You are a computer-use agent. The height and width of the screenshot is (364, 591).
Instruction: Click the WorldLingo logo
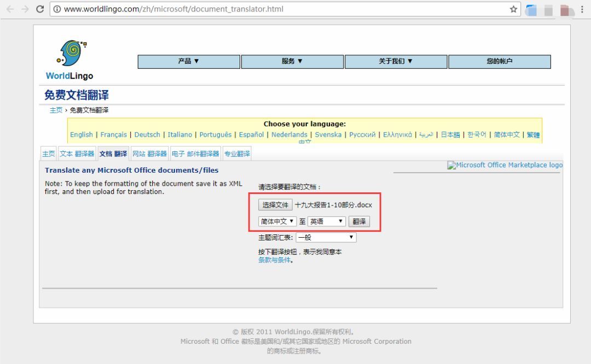pyautogui.click(x=69, y=60)
